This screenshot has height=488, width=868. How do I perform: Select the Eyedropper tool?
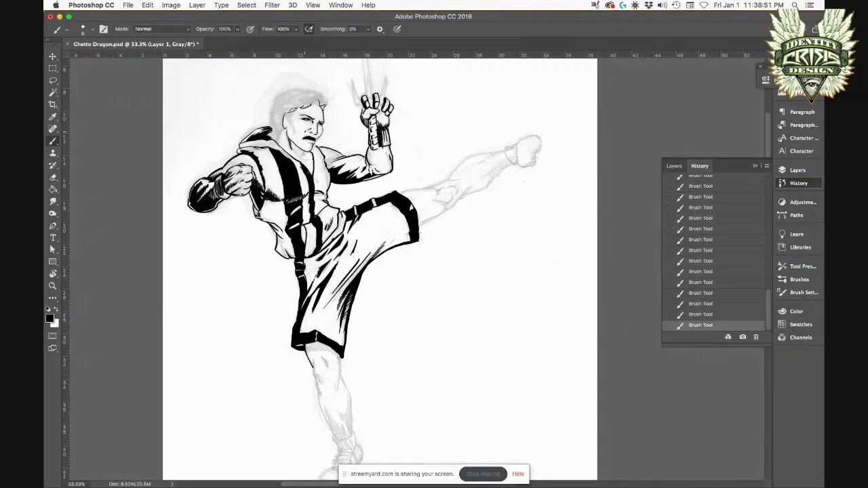53,117
